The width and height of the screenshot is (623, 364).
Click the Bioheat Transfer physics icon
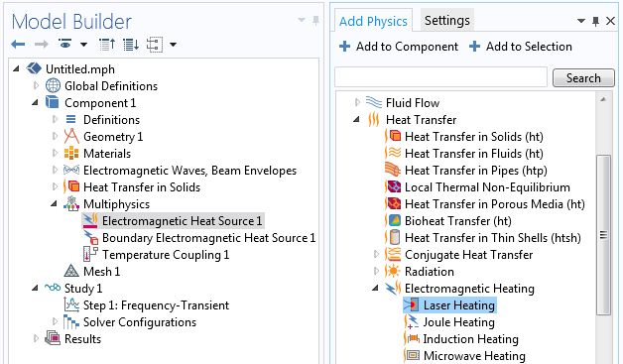coord(393,220)
